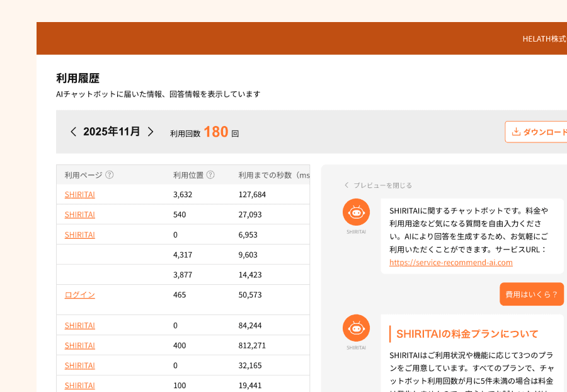Select the cell value 9,603

tap(248, 255)
